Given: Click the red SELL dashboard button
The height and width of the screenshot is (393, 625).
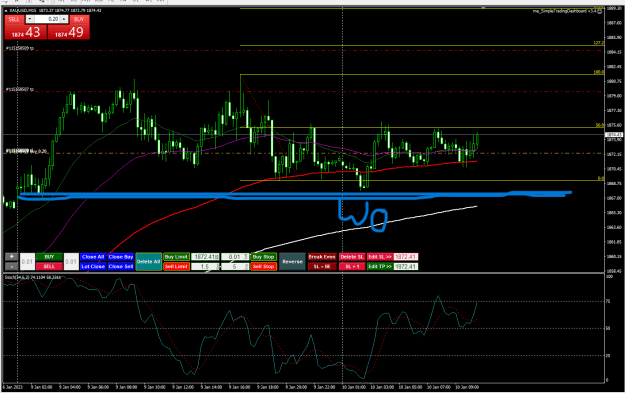Looking at the screenshot, I should [49, 266].
